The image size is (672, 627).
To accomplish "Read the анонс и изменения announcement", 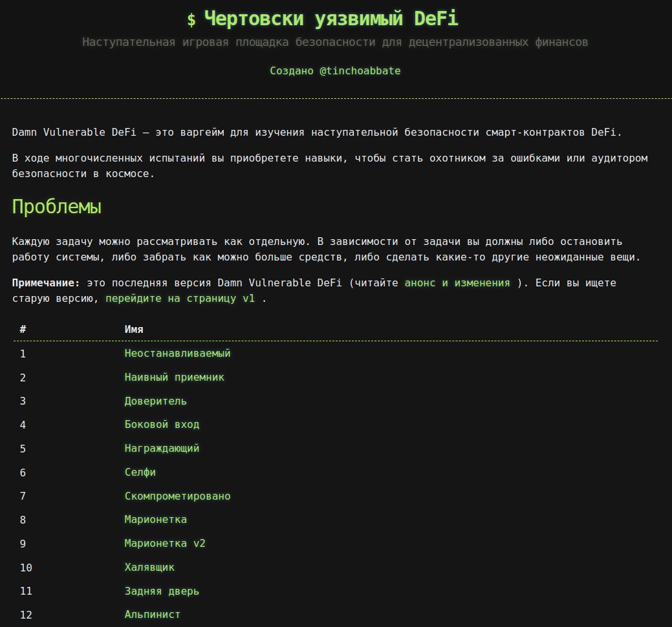I will pos(457,283).
